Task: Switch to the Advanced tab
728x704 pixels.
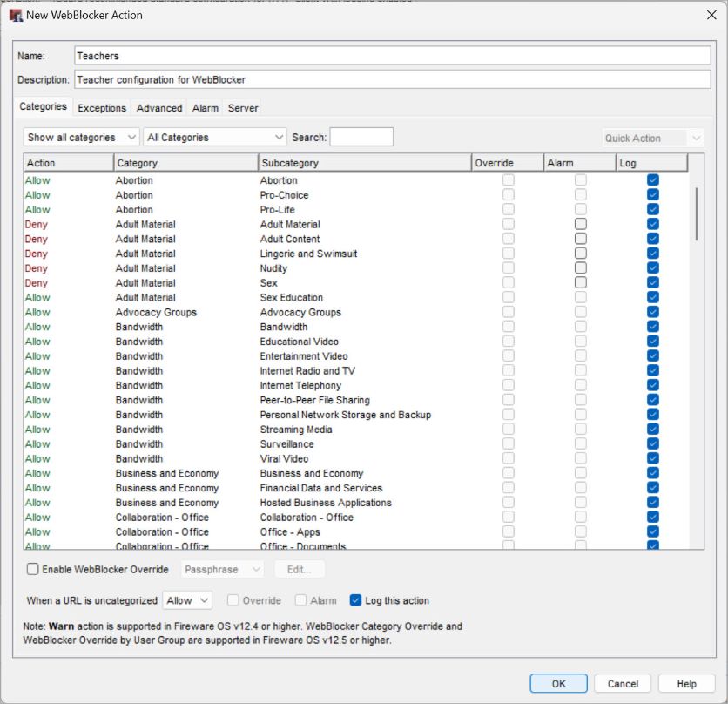Action: coord(159,108)
